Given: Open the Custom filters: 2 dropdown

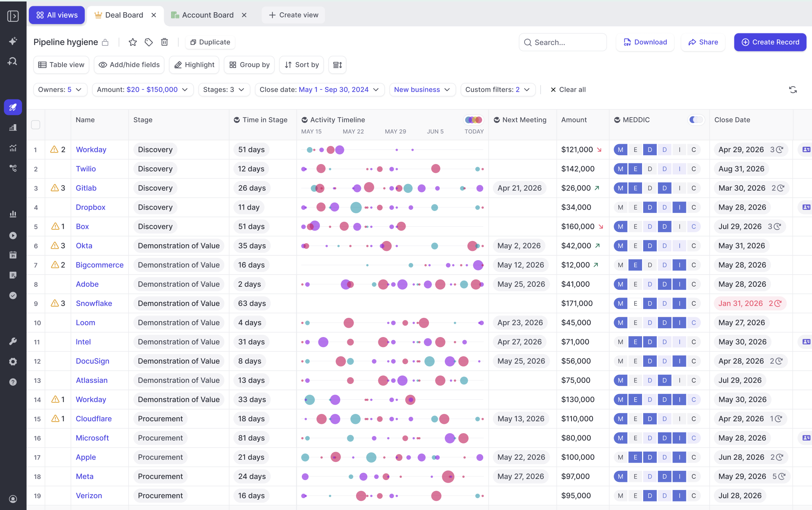Looking at the screenshot, I should point(498,90).
